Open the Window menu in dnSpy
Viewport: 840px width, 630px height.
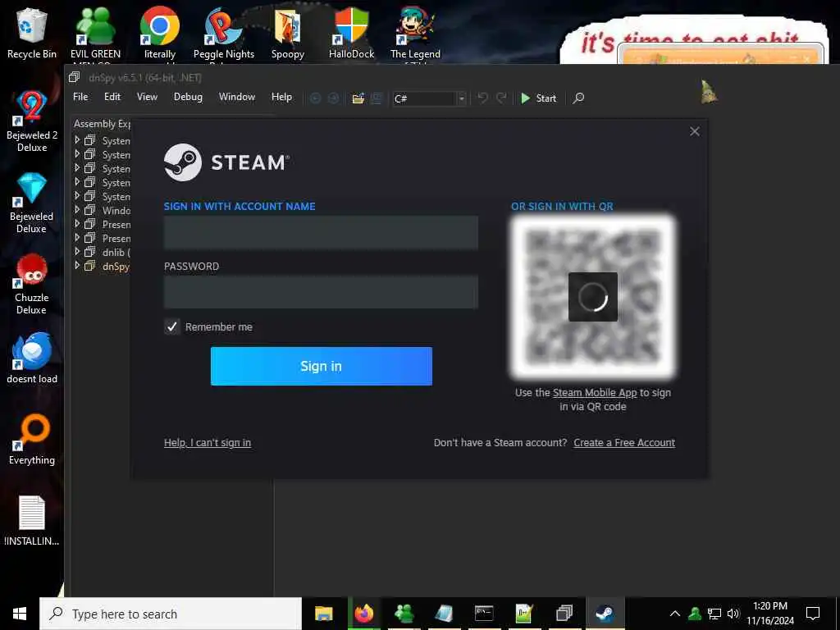[237, 97]
